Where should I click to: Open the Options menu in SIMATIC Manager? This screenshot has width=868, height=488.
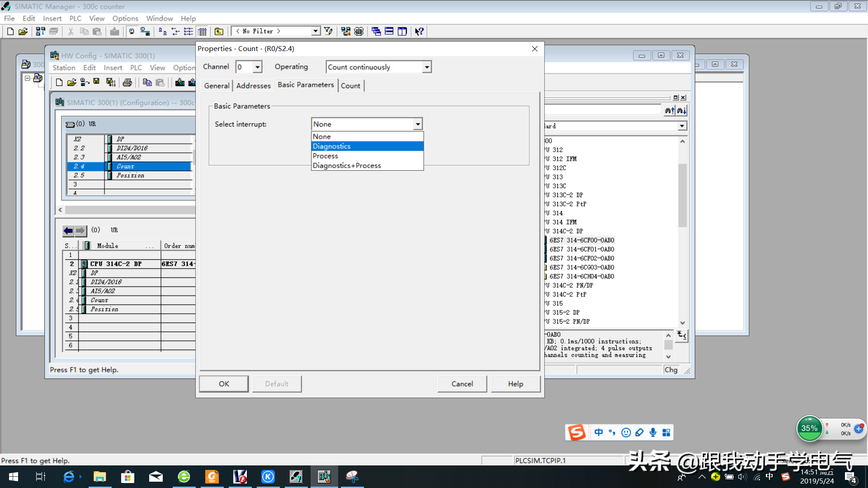point(125,19)
